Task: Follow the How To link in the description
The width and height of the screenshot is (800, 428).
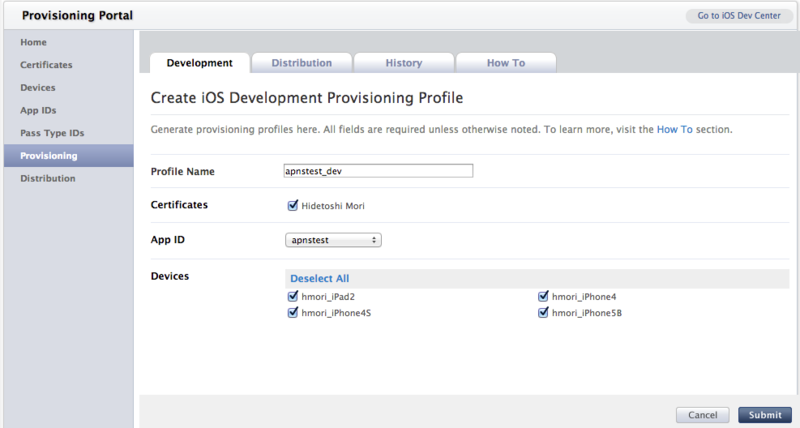Action: pyautogui.click(x=674, y=130)
